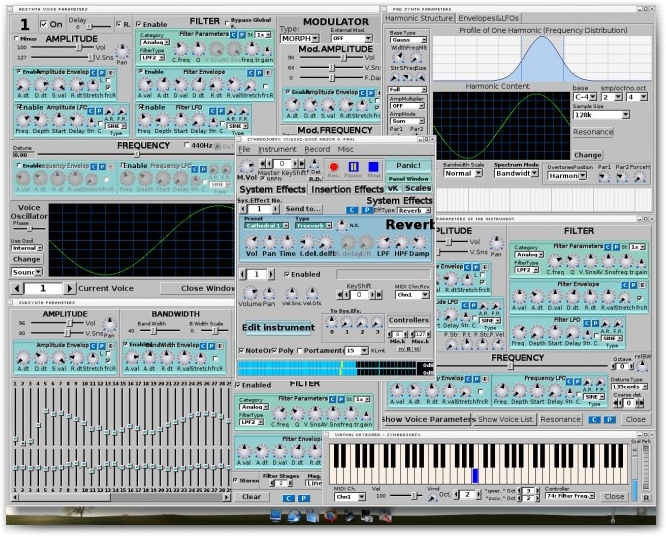Click the Show Voice List button
The width and height of the screenshot is (666, 536).
click(x=505, y=420)
